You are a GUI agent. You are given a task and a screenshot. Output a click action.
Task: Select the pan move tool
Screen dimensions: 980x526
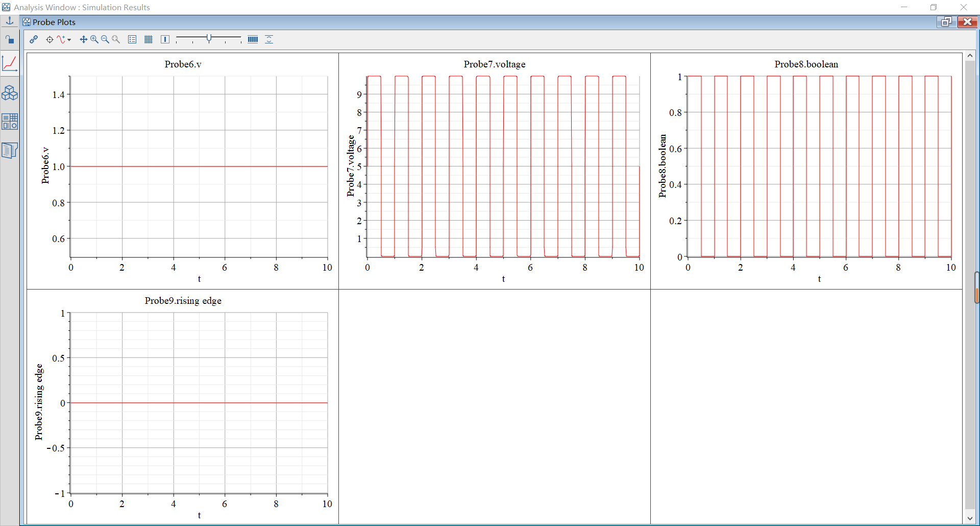coord(83,39)
